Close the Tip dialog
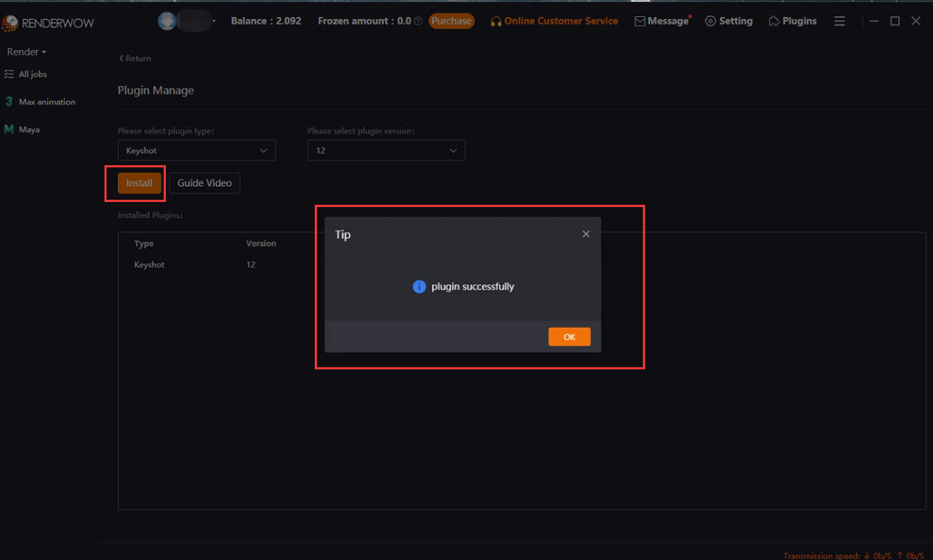Image resolution: width=933 pixels, height=560 pixels. (x=586, y=234)
